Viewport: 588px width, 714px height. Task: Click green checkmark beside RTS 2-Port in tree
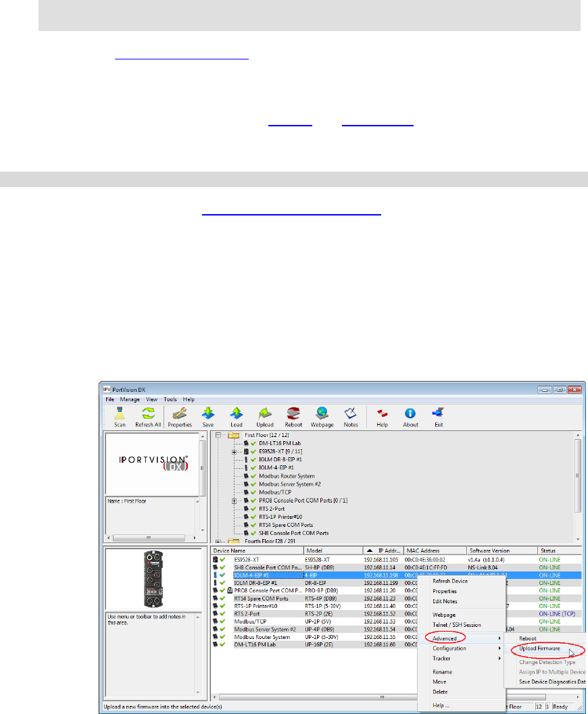coord(253,509)
